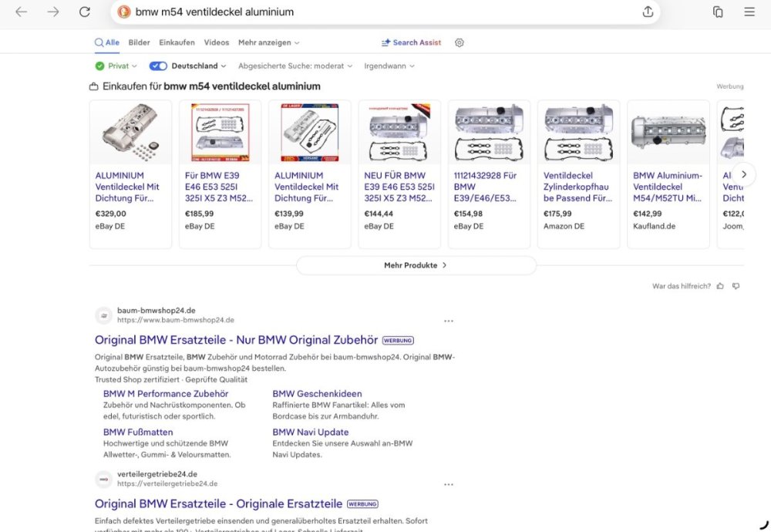This screenshot has height=532, width=771.
Task: Click the DuckDuckGo logo in address bar
Action: [124, 12]
